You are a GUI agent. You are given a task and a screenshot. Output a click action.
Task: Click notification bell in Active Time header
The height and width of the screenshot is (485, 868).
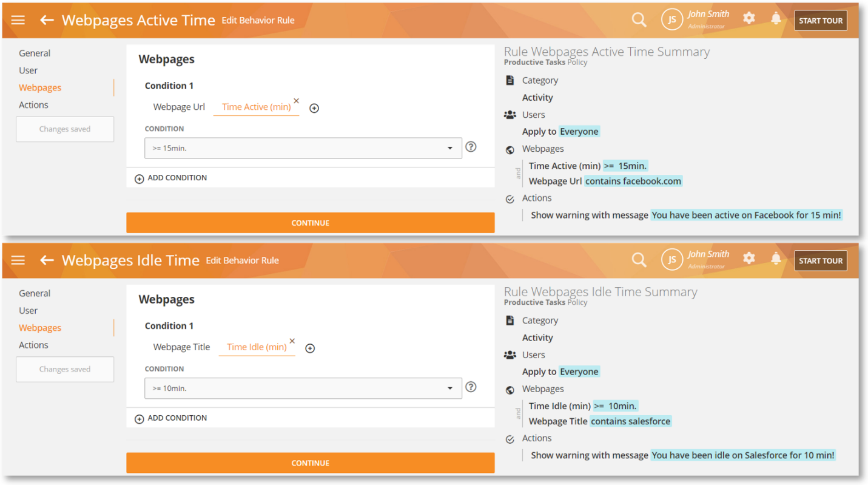click(776, 19)
